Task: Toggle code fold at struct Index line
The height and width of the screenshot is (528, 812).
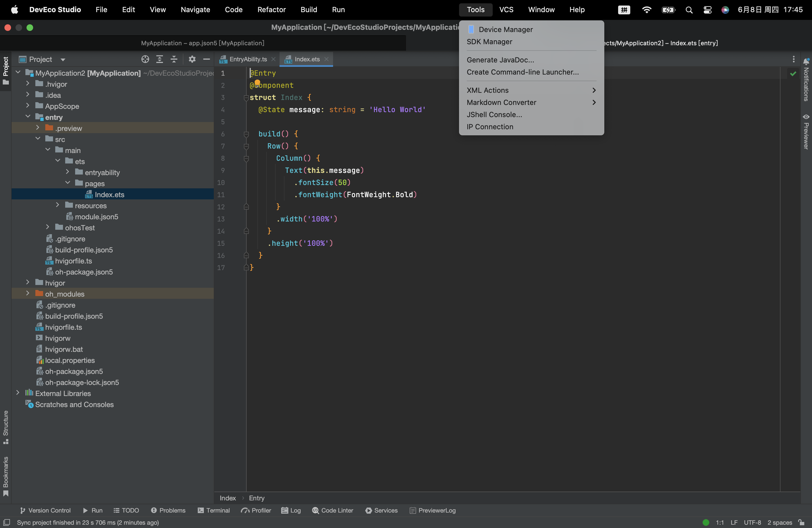Action: [x=246, y=98]
